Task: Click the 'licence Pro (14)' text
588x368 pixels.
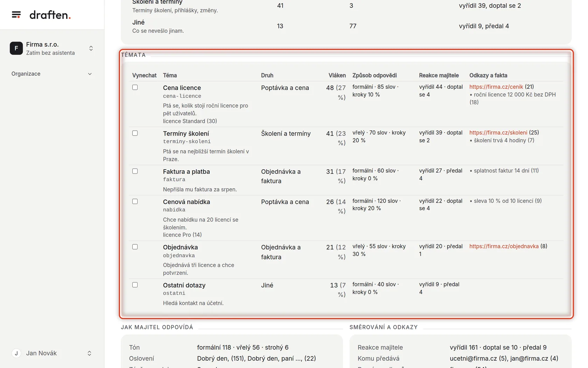Action: pyautogui.click(x=182, y=235)
